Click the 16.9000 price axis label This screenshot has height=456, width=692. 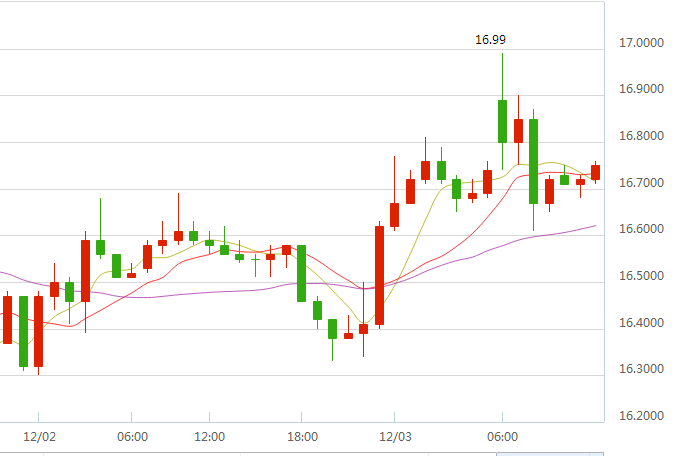(643, 90)
